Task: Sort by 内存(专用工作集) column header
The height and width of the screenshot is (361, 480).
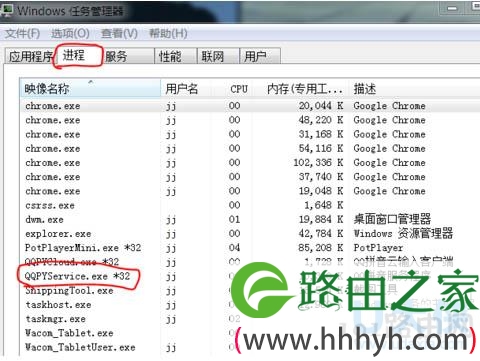Action: (x=304, y=89)
